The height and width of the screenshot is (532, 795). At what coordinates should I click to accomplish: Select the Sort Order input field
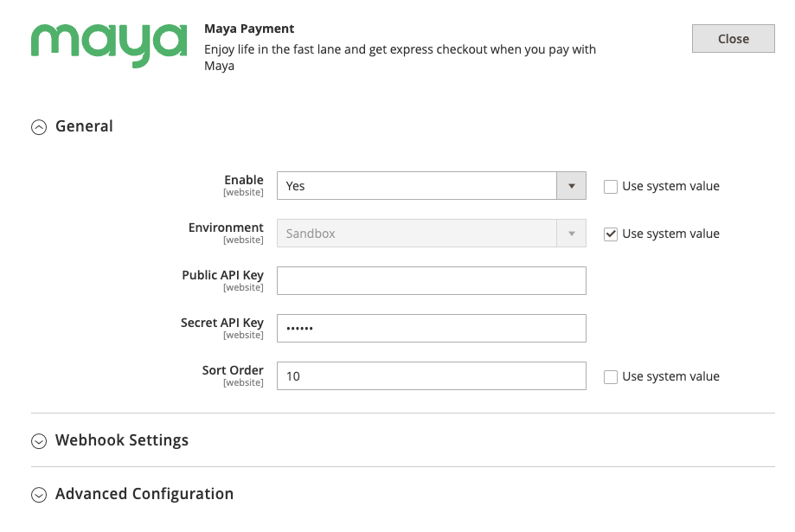click(x=431, y=376)
